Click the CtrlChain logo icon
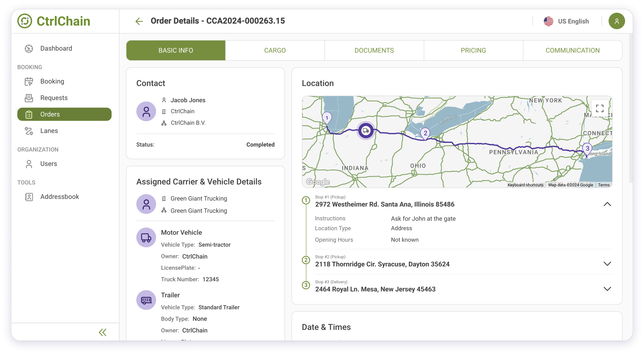This screenshot has height=354, width=644. click(25, 21)
